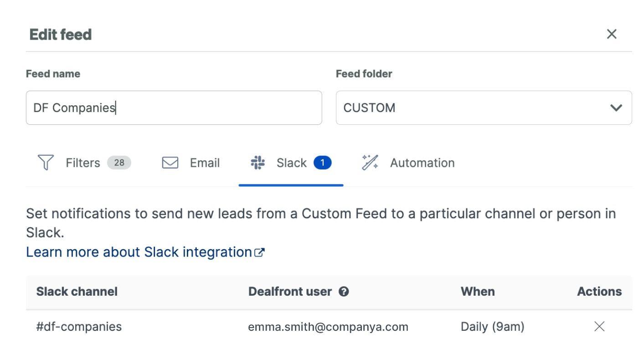Click the Slack notification count badge

click(323, 163)
